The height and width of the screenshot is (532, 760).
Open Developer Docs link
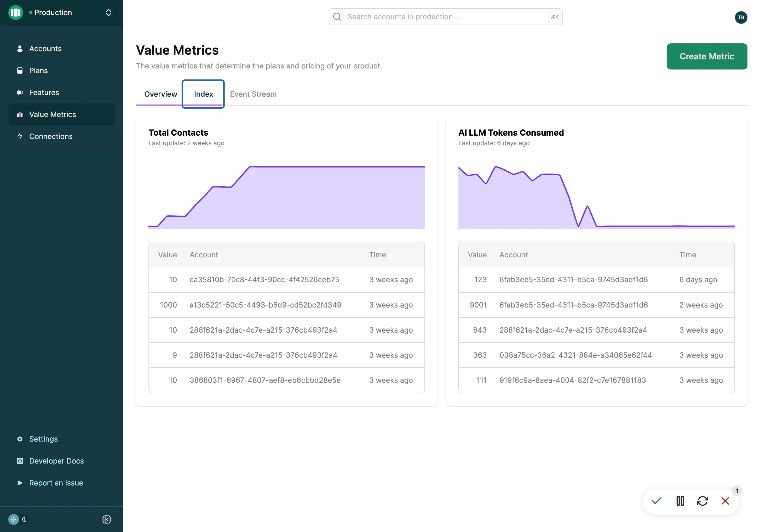click(x=62, y=461)
